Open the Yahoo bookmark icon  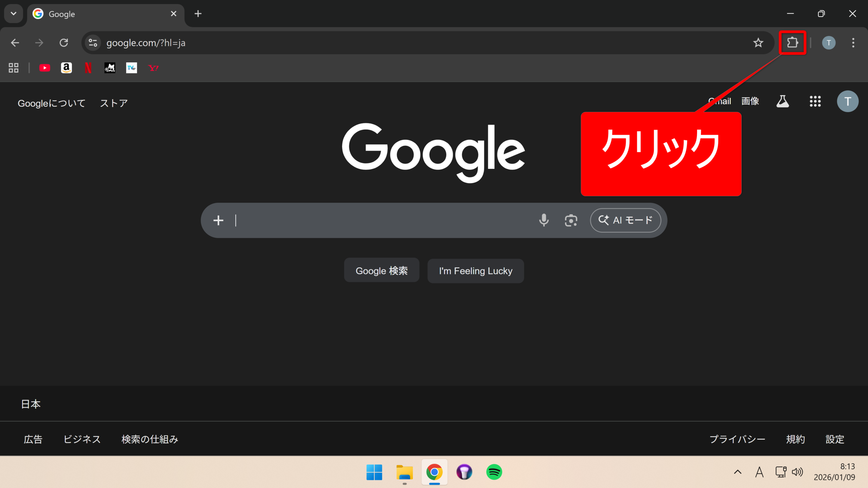click(x=153, y=68)
